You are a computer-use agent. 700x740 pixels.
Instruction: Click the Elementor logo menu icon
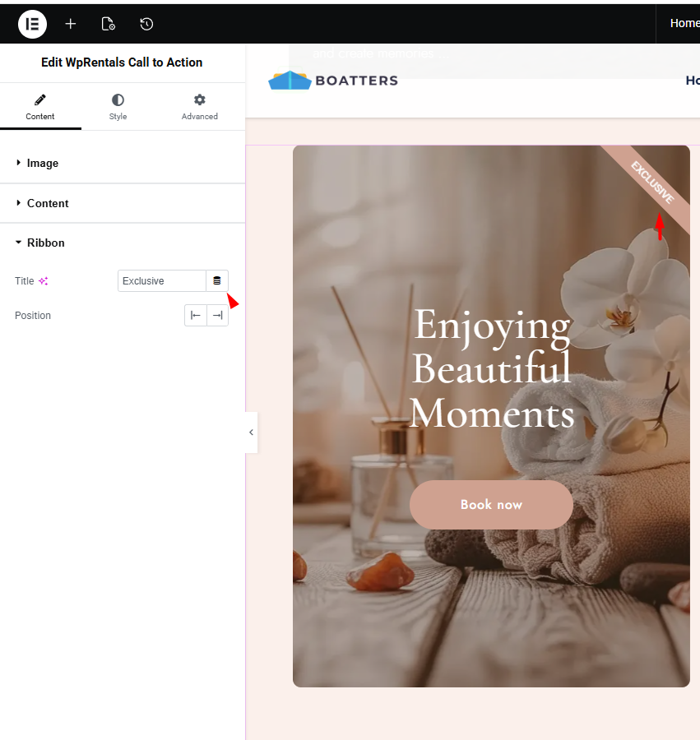pyautogui.click(x=32, y=24)
